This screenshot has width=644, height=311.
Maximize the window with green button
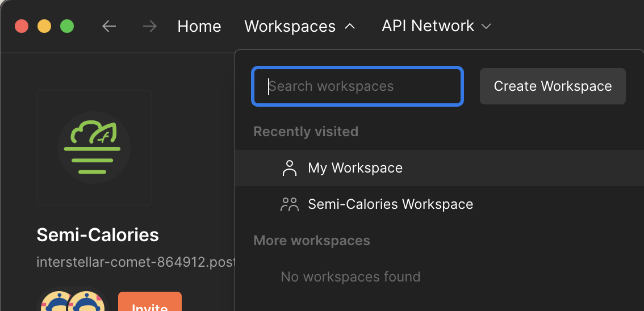click(67, 26)
